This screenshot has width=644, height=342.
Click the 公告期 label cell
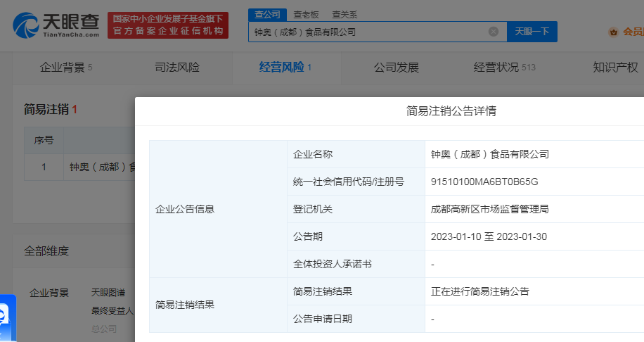(356, 236)
